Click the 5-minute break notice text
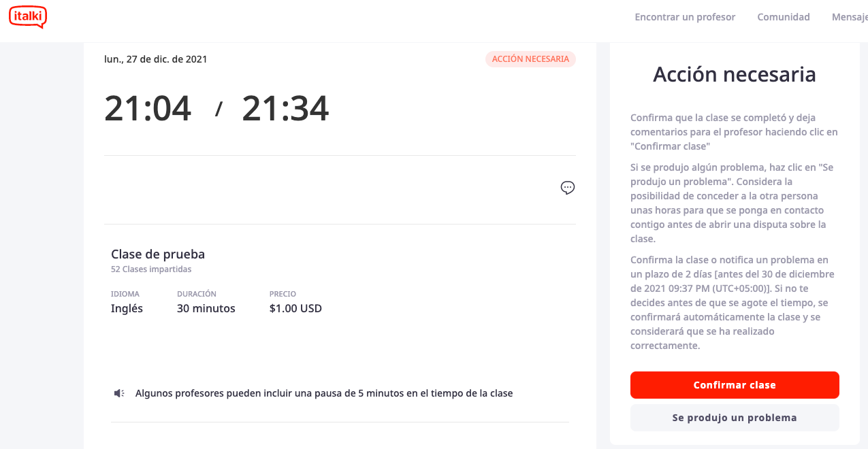This screenshot has width=868, height=449. (x=324, y=393)
